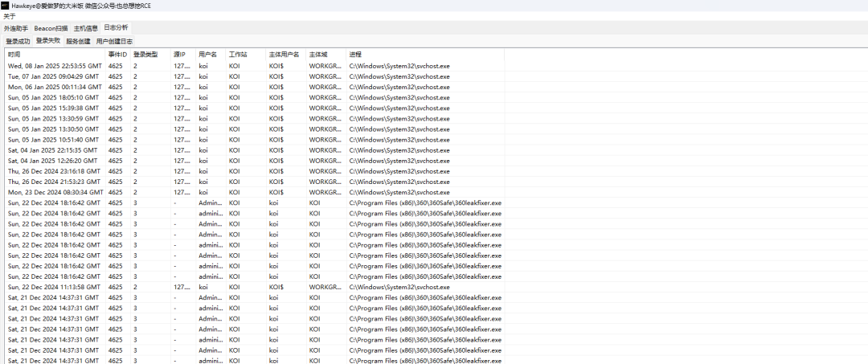Select the row Sun, 05 Jan 2025 18:05:10 GMT

[x=256, y=97]
